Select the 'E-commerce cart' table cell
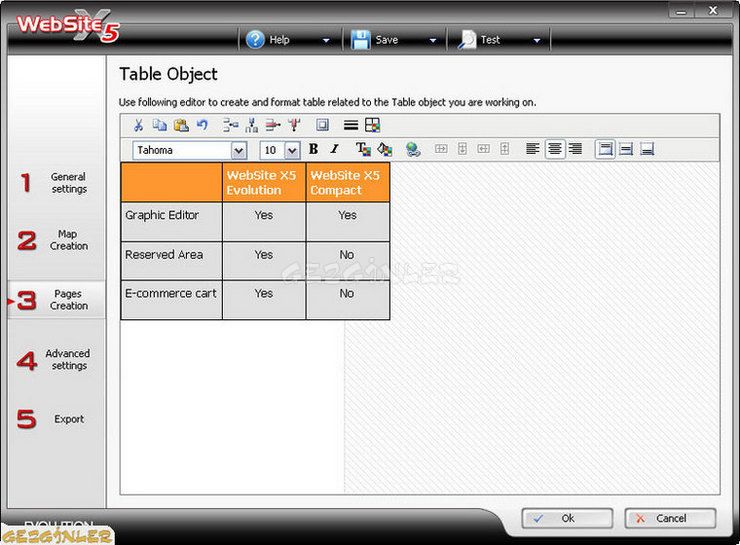This screenshot has width=740, height=545. click(172, 300)
